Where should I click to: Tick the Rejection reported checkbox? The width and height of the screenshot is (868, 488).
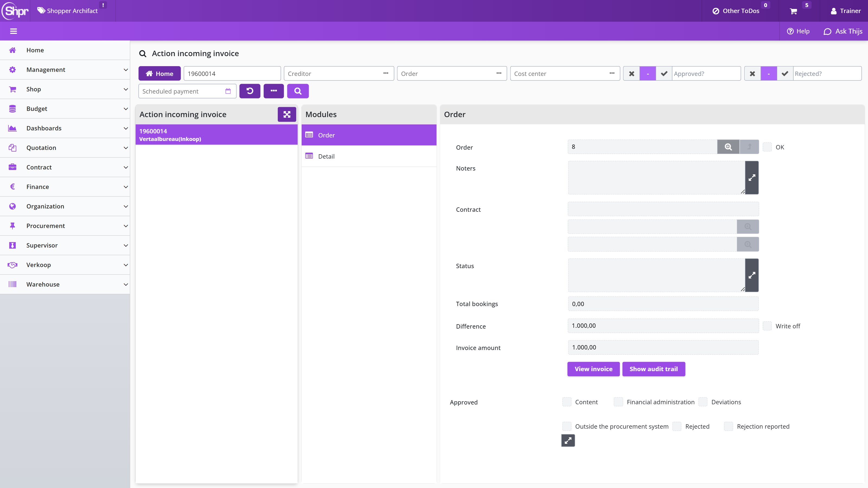729,426
